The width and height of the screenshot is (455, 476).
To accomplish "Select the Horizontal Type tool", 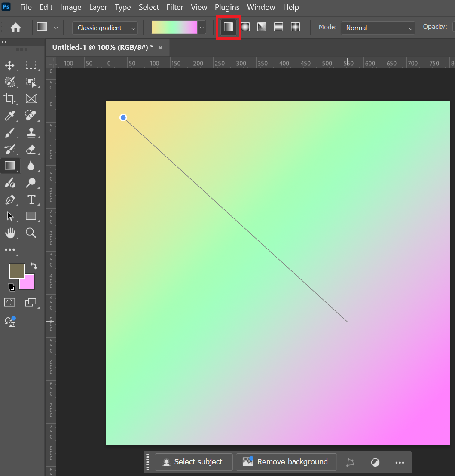I will (x=31, y=200).
